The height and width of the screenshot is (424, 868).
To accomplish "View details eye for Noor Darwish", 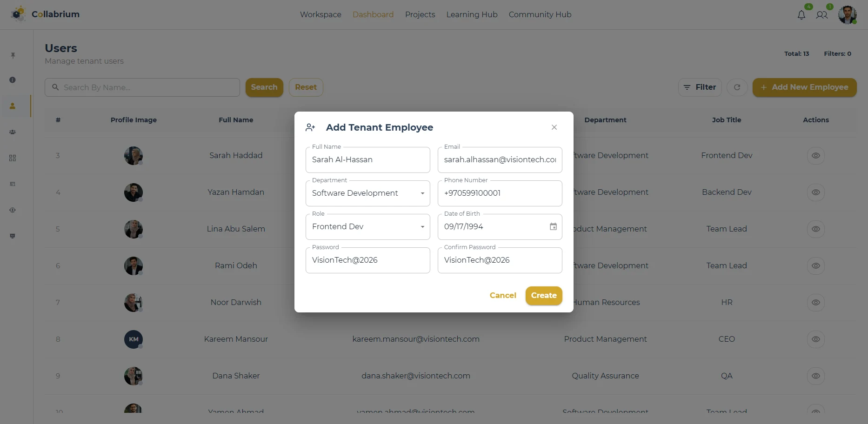I will pyautogui.click(x=815, y=302).
